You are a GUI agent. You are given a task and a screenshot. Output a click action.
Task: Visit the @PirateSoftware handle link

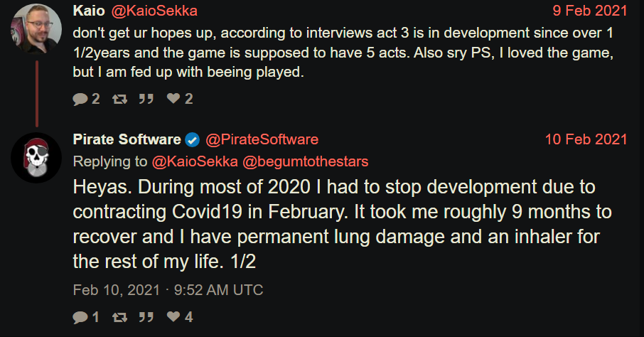coord(262,139)
